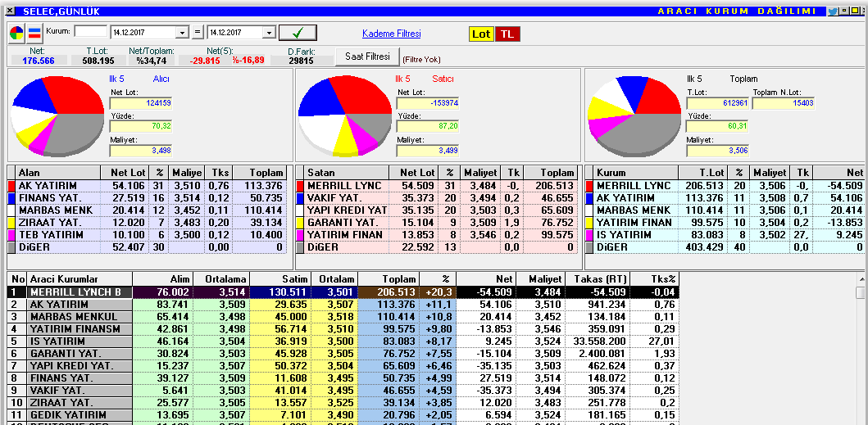Select the AK YATIRIM row in main table
Viewport: 868px width, 425px height.
click(x=343, y=305)
